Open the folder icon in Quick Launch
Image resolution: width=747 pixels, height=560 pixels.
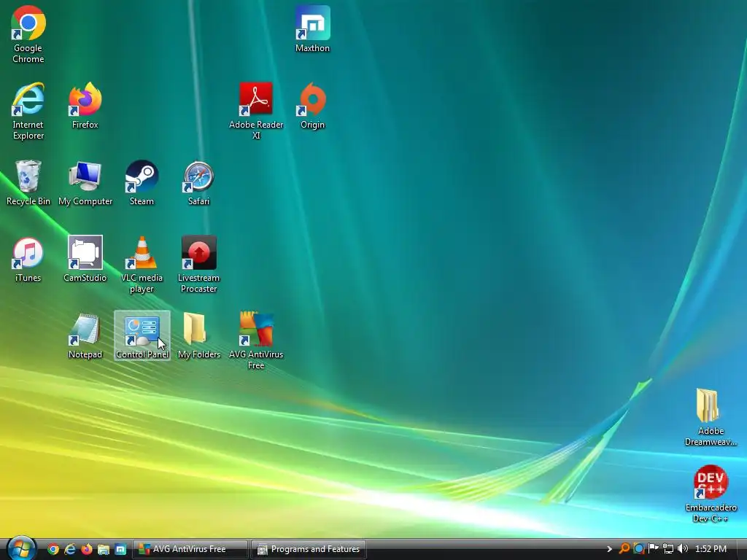(104, 549)
